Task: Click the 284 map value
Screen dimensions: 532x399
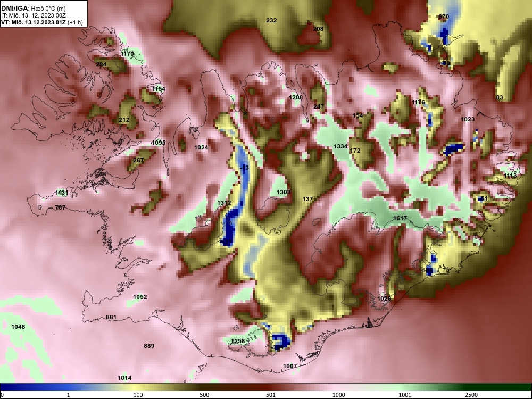Action: (101, 64)
